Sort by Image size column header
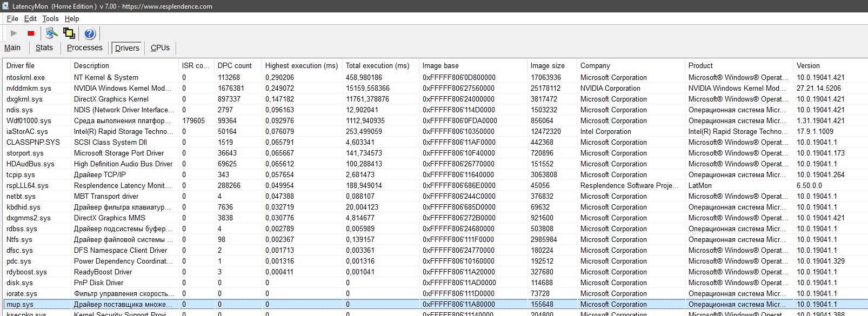 552,65
